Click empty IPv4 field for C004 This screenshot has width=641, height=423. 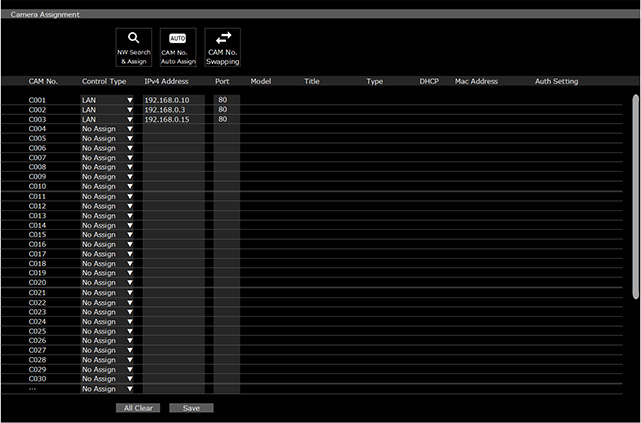[x=174, y=129]
